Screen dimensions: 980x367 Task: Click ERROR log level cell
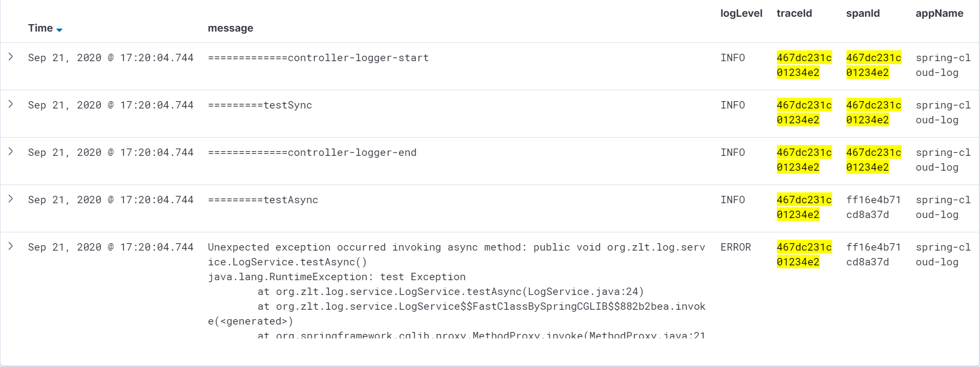[735, 247]
